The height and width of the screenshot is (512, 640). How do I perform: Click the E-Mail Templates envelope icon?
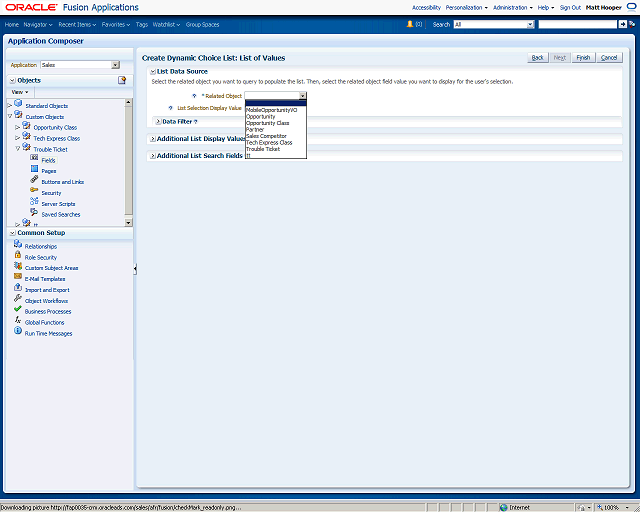[x=18, y=276]
